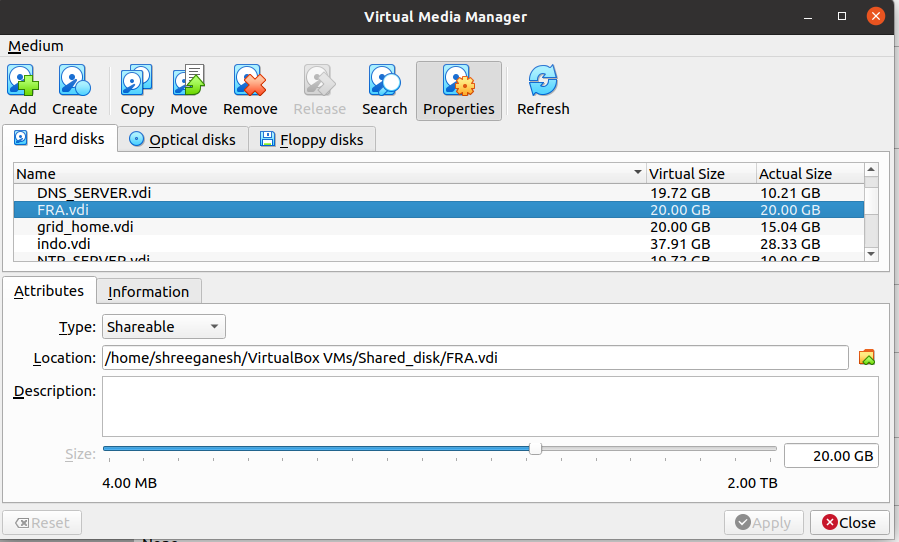
Task: Switch to the Floppy disks tab
Action: (x=312, y=139)
